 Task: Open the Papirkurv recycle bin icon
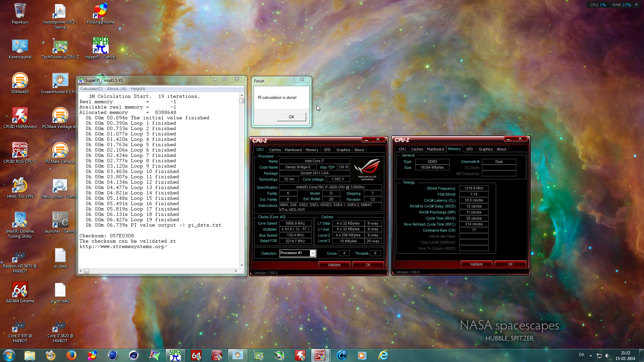[20, 13]
